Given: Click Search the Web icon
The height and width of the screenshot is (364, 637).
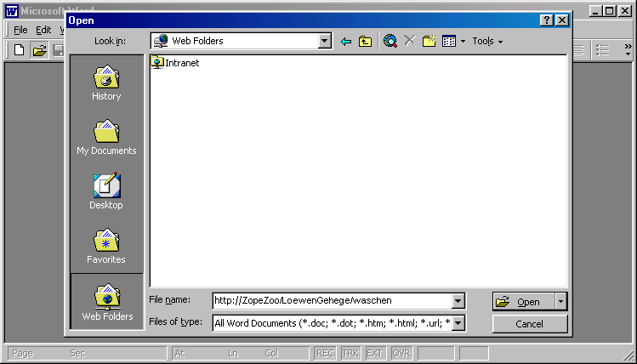Looking at the screenshot, I should tap(390, 41).
